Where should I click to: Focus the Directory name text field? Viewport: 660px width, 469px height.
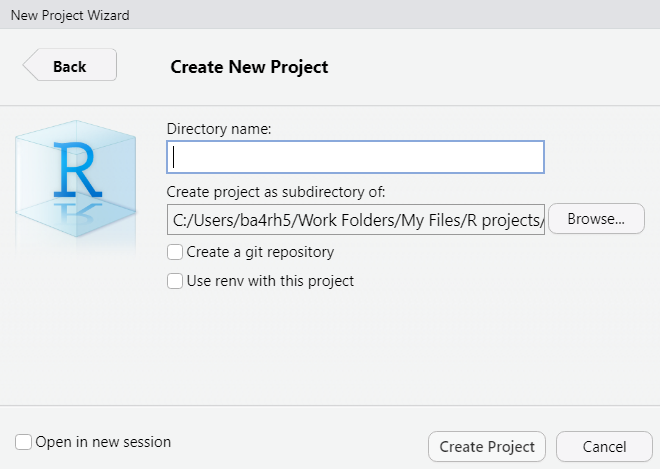(356, 157)
